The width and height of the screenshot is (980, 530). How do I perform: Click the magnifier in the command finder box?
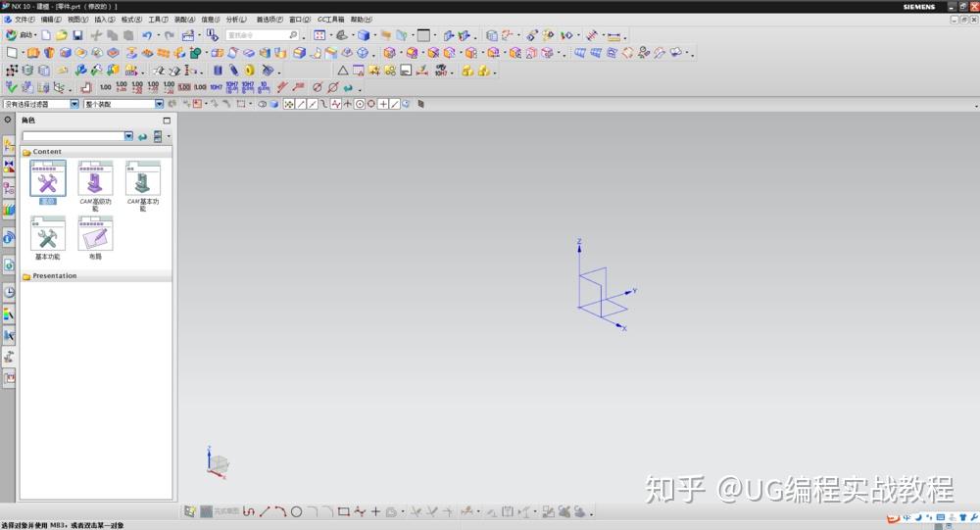click(x=293, y=35)
